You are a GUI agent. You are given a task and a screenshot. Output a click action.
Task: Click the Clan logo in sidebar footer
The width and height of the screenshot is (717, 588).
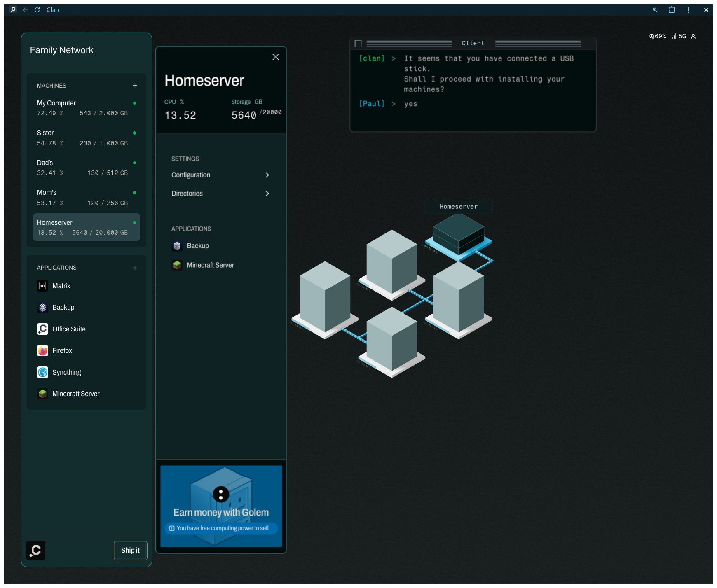point(36,550)
